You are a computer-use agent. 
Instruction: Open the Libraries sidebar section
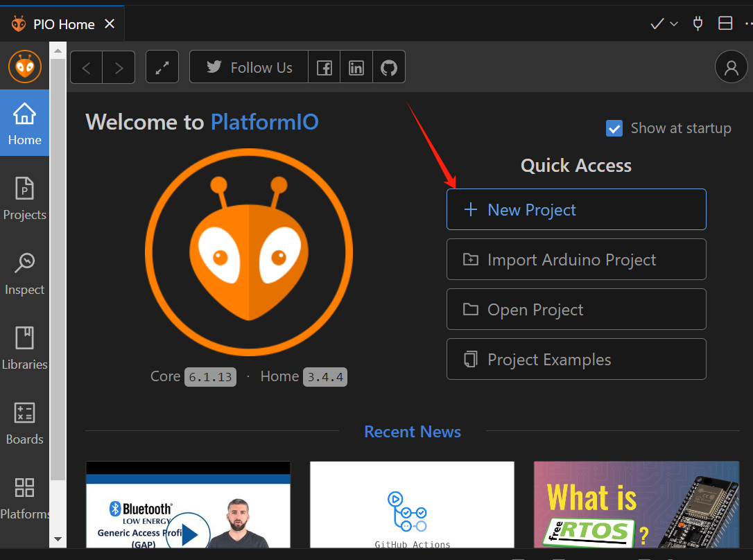(x=24, y=347)
